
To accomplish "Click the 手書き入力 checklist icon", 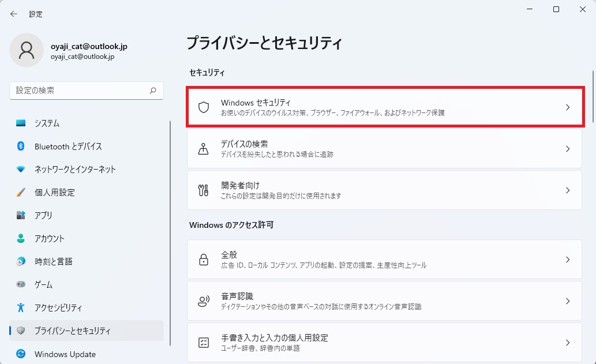I will (x=204, y=343).
